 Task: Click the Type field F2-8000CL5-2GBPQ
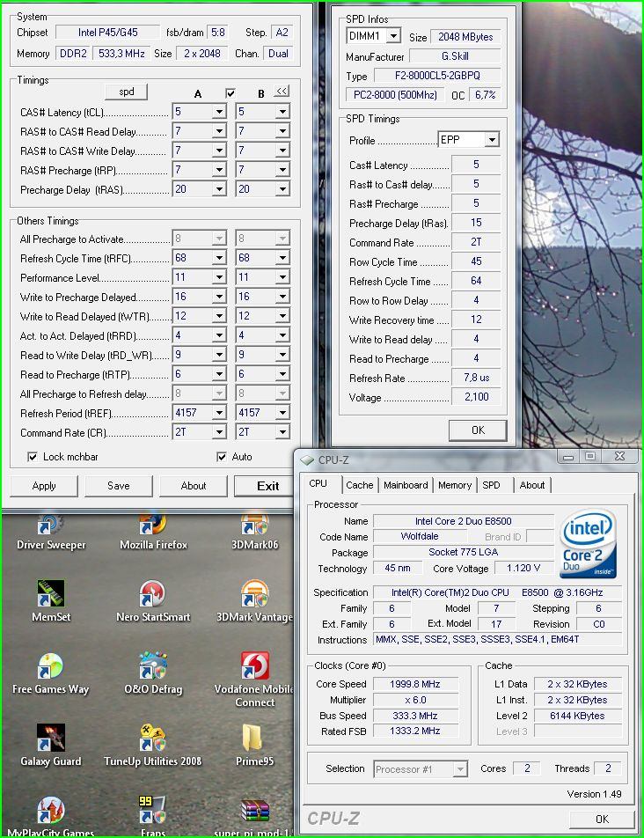click(437, 76)
